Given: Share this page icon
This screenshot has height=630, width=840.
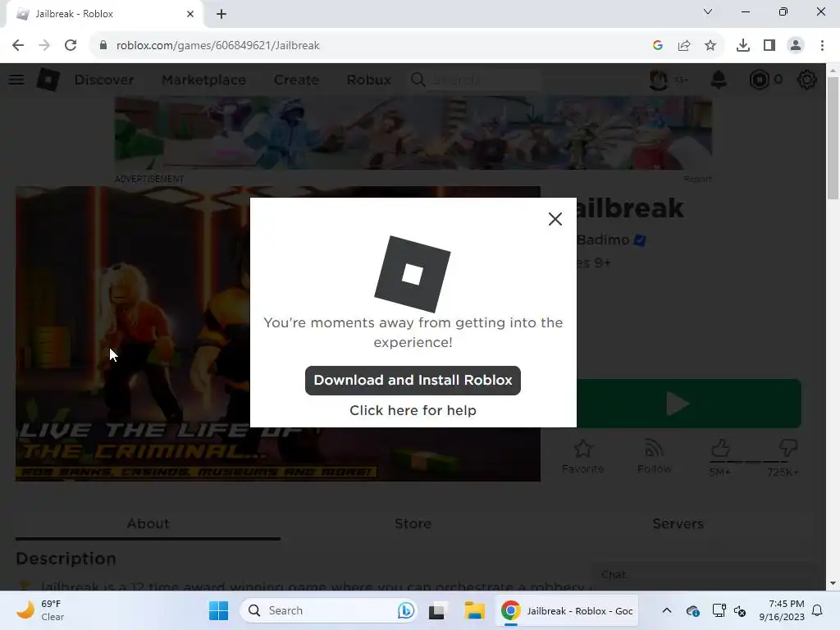Looking at the screenshot, I should coord(684,46).
